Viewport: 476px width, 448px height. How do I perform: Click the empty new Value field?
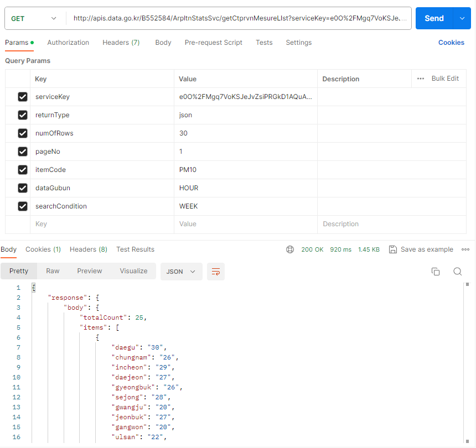(246, 224)
